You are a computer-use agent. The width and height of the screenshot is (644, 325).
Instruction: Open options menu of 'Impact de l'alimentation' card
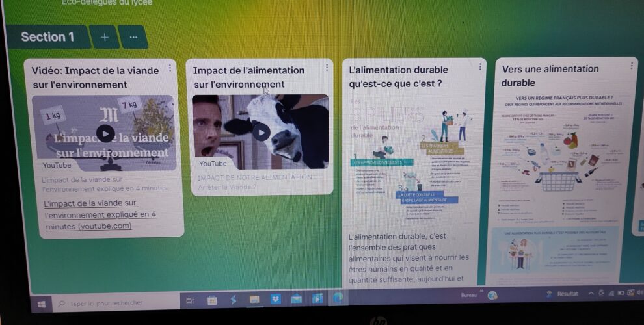327,68
